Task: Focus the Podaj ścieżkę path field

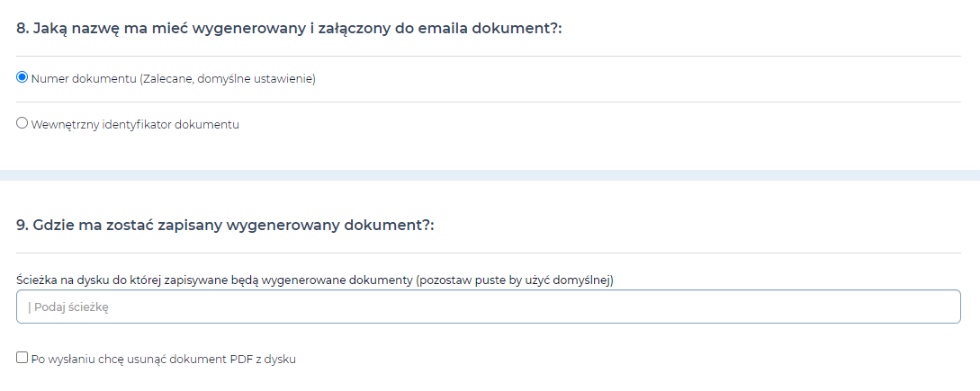Action: tap(488, 307)
